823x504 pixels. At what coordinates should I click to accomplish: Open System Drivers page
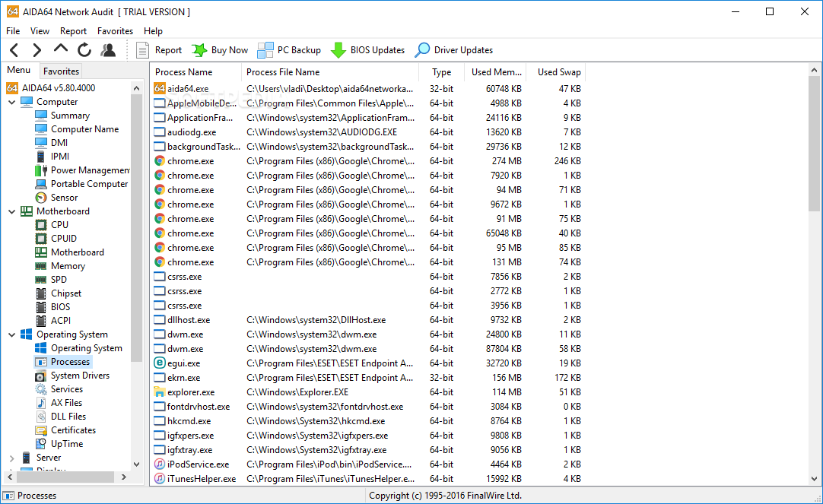coord(72,375)
